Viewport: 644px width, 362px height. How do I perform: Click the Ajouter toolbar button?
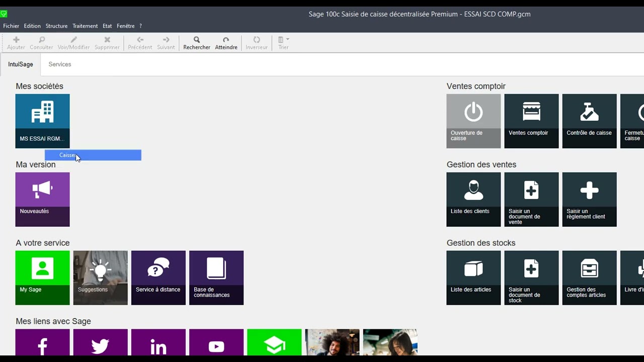[16, 43]
